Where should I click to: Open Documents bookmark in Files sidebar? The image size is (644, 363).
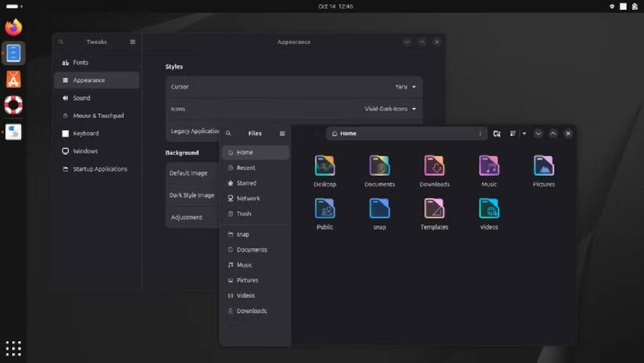click(255, 250)
